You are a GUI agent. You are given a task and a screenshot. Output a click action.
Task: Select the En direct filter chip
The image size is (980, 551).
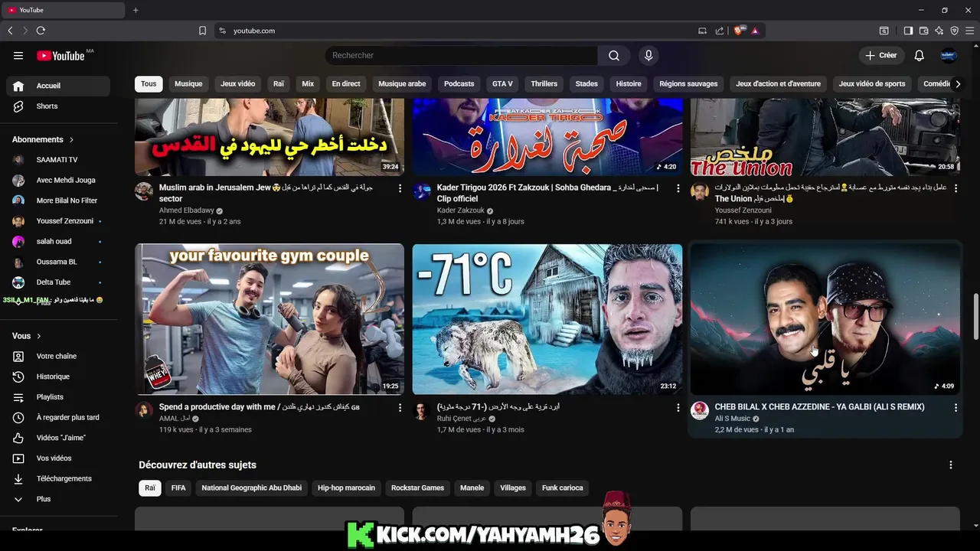click(346, 84)
